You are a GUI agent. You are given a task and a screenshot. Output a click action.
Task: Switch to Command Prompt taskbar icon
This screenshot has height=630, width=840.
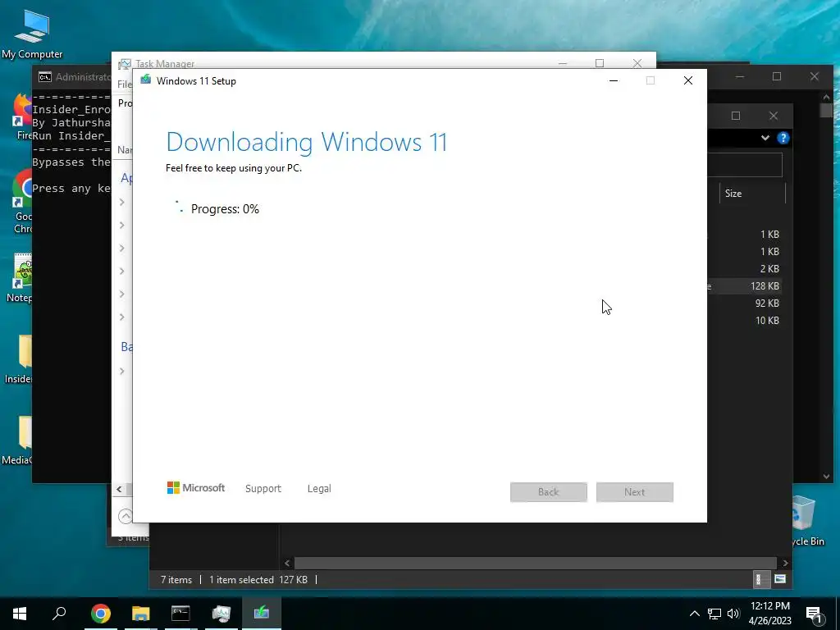click(180, 613)
